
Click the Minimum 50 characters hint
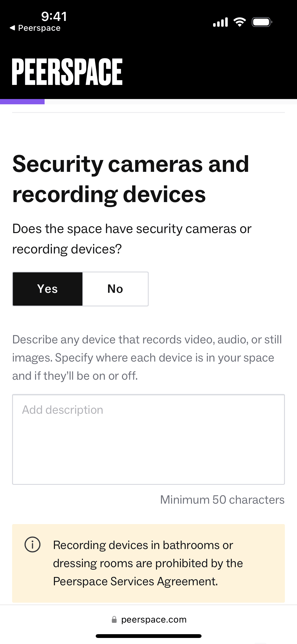pos(222,500)
